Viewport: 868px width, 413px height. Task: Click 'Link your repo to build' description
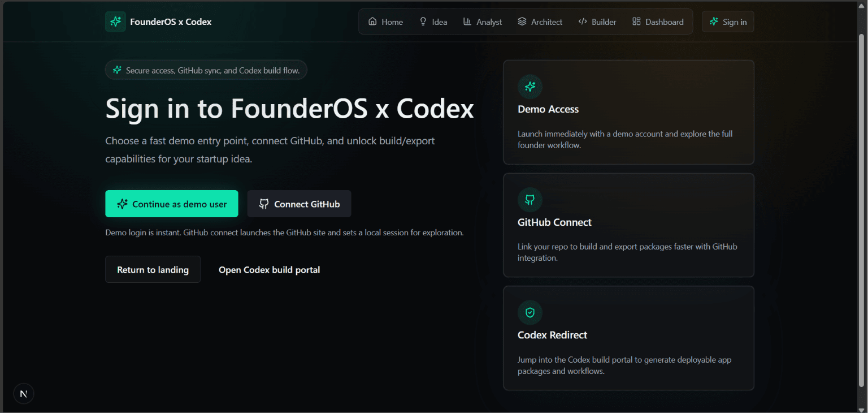pos(627,252)
